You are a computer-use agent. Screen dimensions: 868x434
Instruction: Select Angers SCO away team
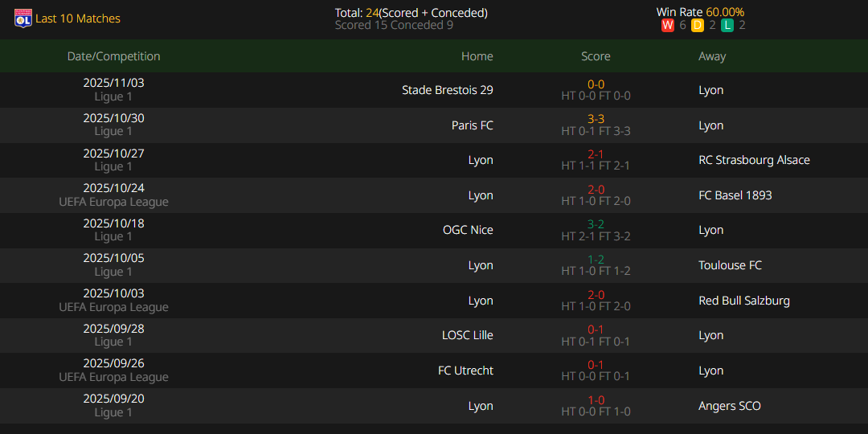click(729, 406)
